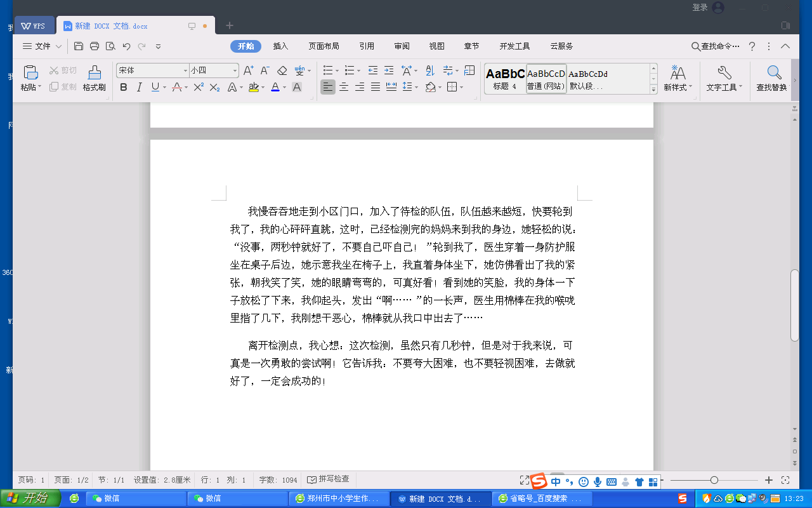Switch to the 插入 (Insert) tab
The width and height of the screenshot is (812, 508).
click(x=280, y=46)
